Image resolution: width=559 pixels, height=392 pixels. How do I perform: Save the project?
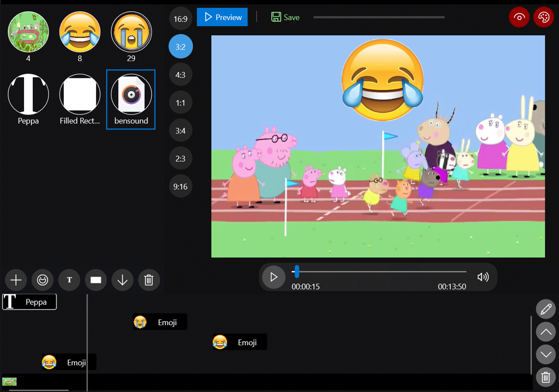pos(285,17)
